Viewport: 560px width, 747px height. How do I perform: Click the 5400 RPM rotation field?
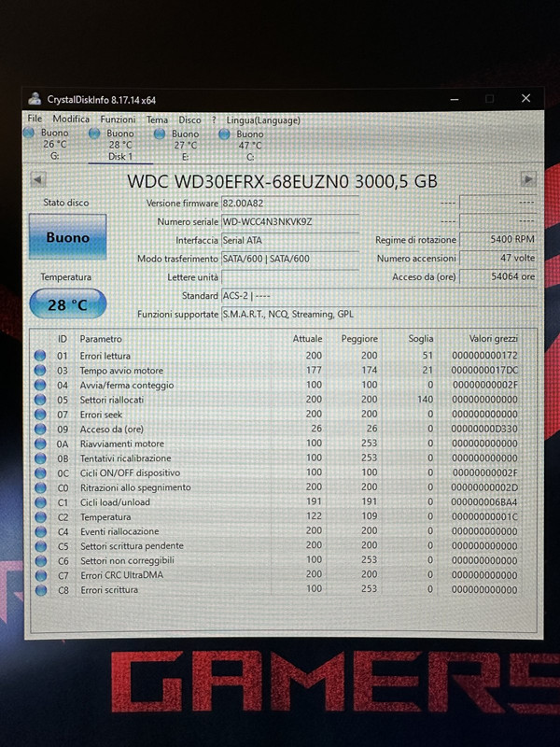(x=498, y=239)
